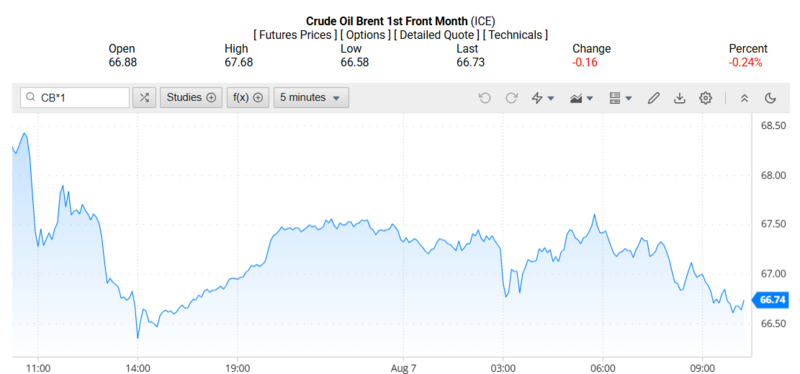This screenshot has width=800, height=374.
Task: Click the compare symbols shuffle icon
Action: (x=144, y=97)
